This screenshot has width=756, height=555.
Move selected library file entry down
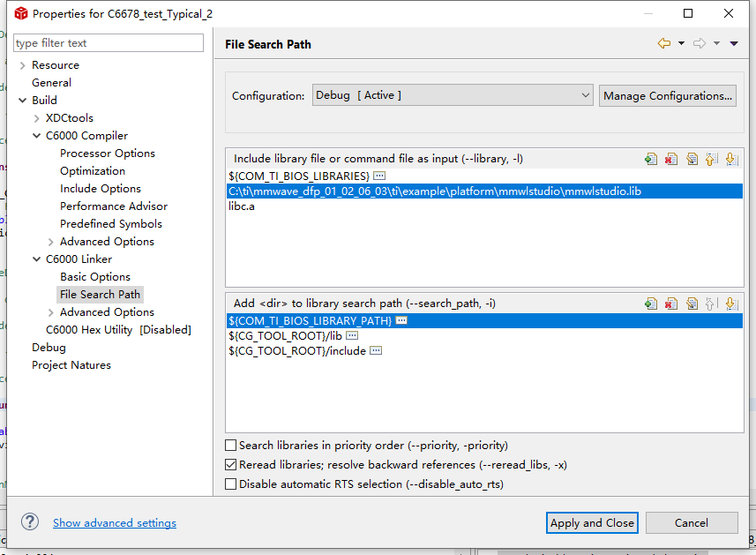(x=731, y=159)
